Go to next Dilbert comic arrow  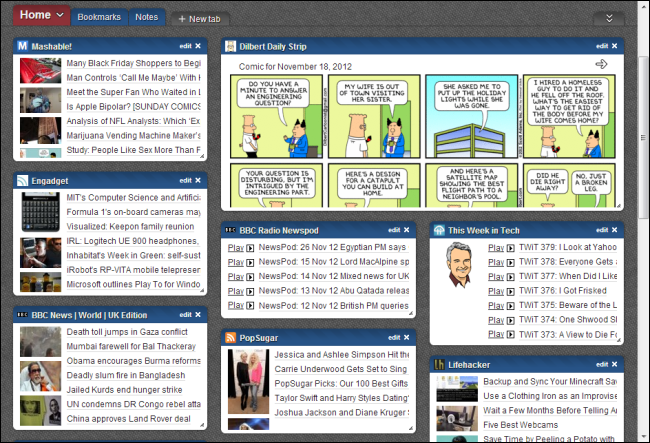(x=601, y=65)
